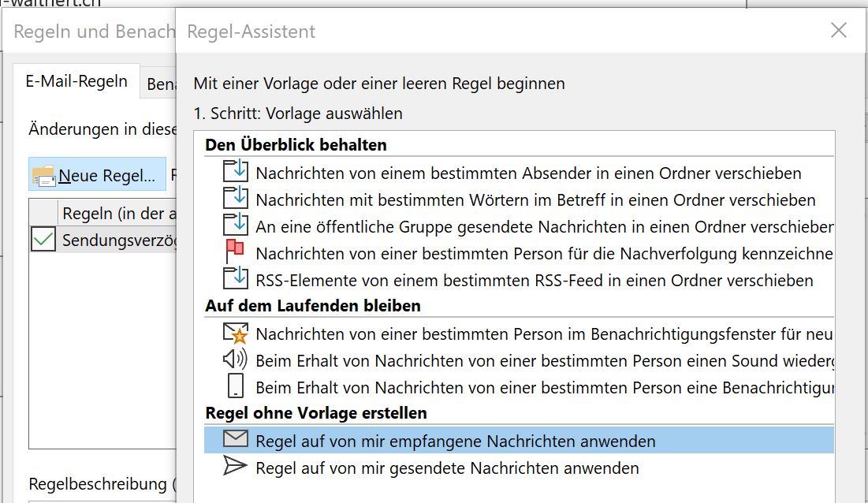Select 'Nachrichten von einer bestimmten Person im Benachrichtigungsfenster'
The width and height of the screenshot is (868, 503).
[x=519, y=334]
